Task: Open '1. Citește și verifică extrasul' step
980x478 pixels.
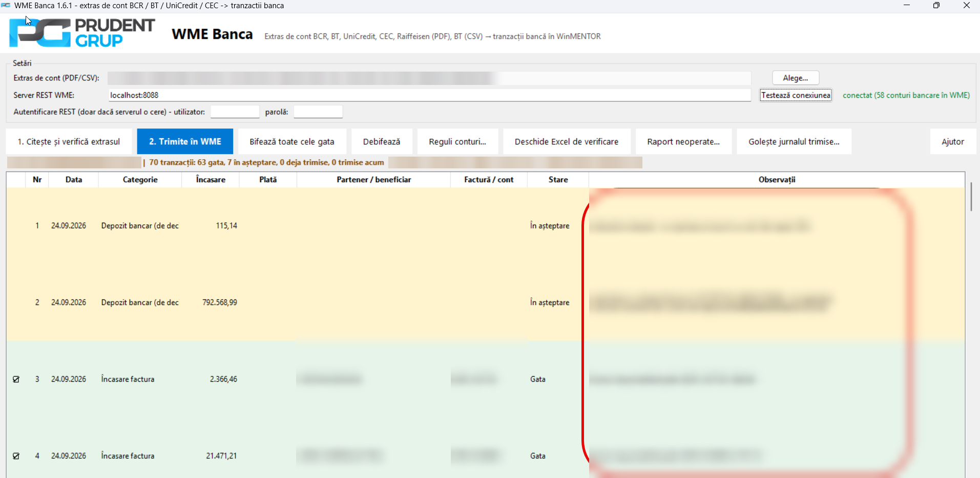Action: 69,142
